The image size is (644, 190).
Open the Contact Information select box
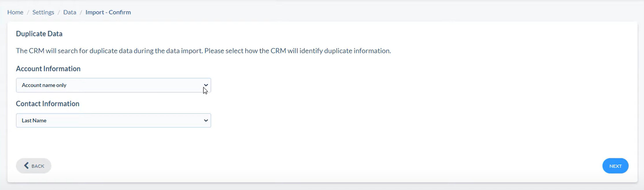tap(113, 120)
